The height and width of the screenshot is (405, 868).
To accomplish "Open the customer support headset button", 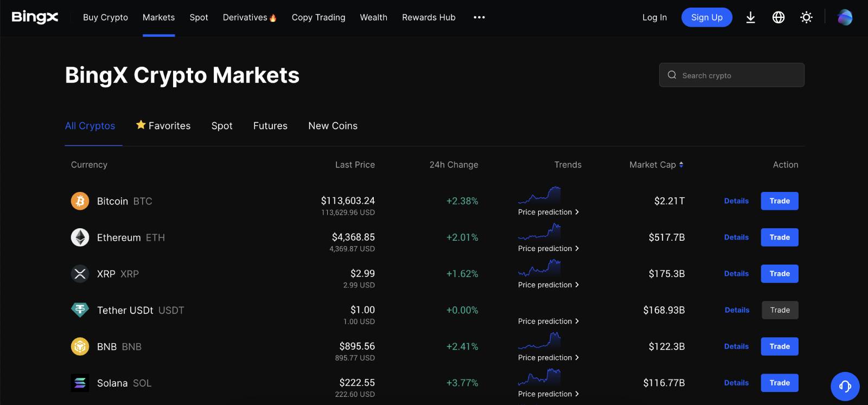I will [x=845, y=386].
